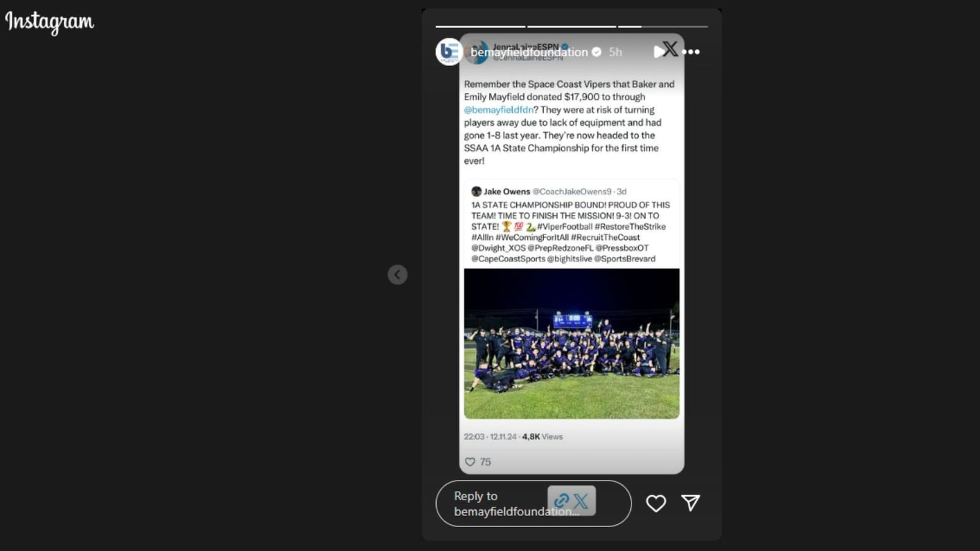
Task: Click the Vipers team photo
Action: click(x=571, y=343)
